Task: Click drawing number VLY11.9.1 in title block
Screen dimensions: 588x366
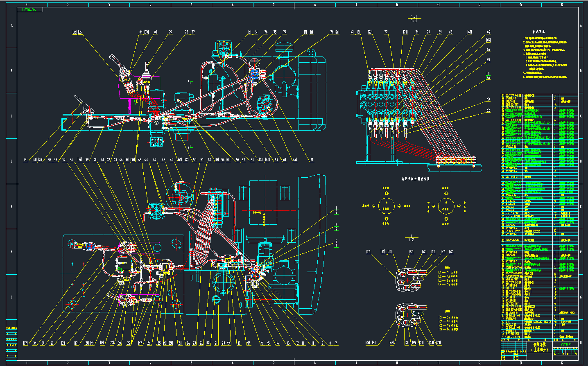Action: [566, 345]
